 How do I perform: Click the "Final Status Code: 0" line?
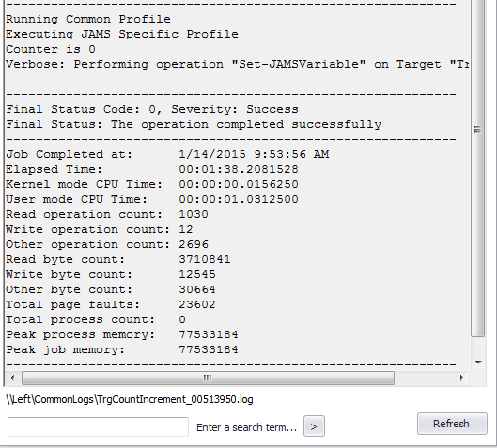coord(152,109)
